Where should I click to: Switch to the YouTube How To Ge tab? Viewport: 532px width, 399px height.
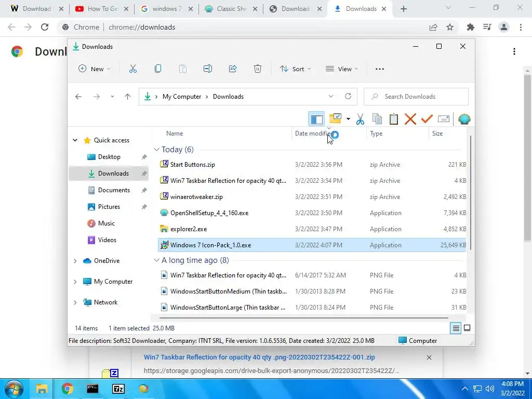coord(102,9)
